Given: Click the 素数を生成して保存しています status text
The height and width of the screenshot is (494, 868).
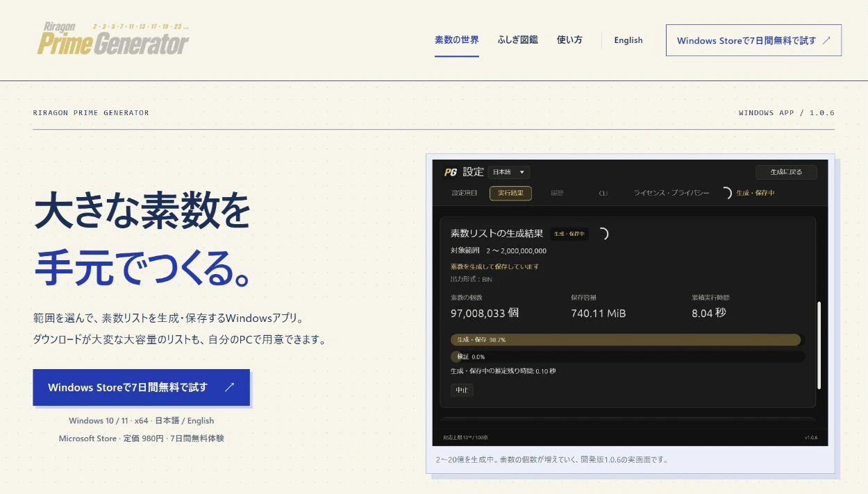Looking at the screenshot, I should click(x=494, y=266).
